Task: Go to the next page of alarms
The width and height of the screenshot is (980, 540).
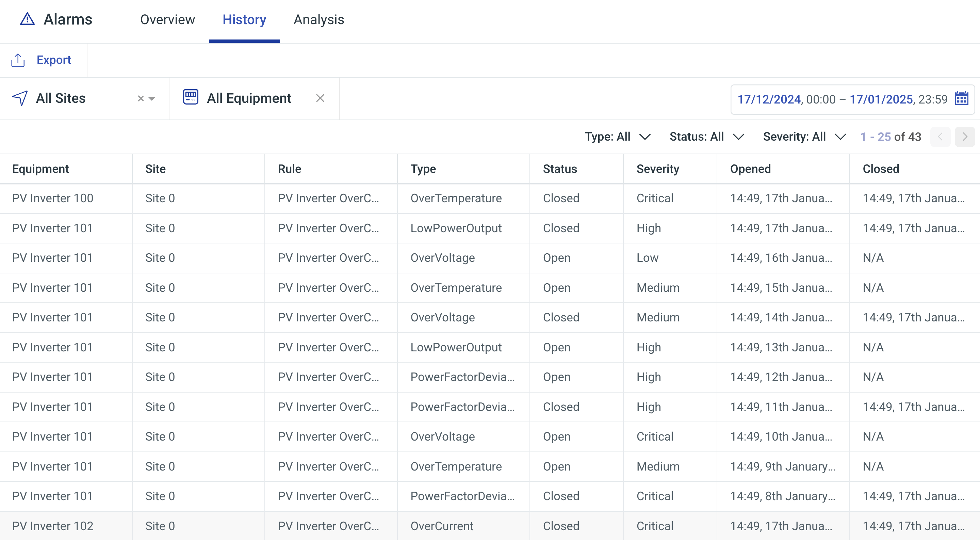Action: (965, 137)
